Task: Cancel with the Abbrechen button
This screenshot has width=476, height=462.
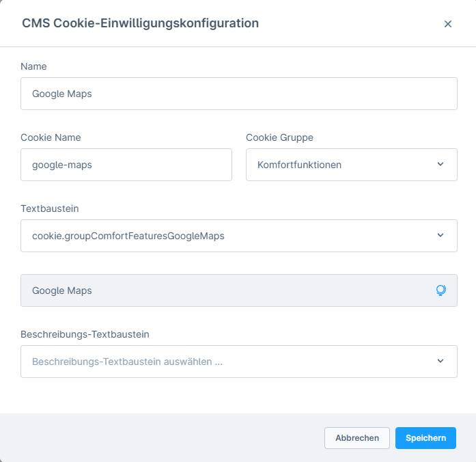Action: pos(357,438)
